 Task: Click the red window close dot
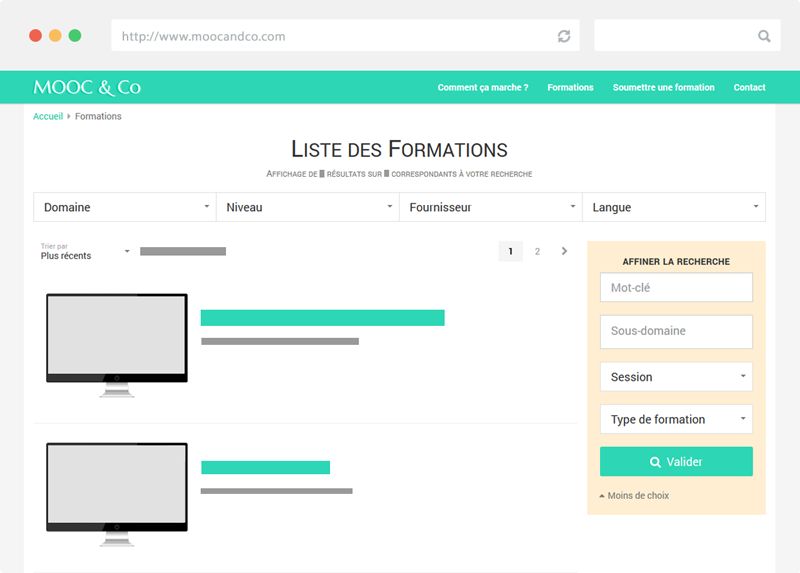[x=35, y=35]
